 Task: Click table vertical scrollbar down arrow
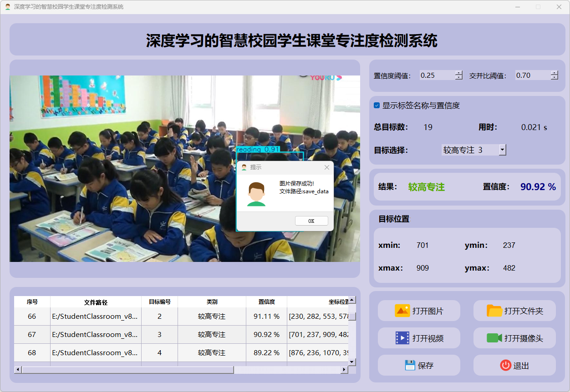click(x=352, y=362)
